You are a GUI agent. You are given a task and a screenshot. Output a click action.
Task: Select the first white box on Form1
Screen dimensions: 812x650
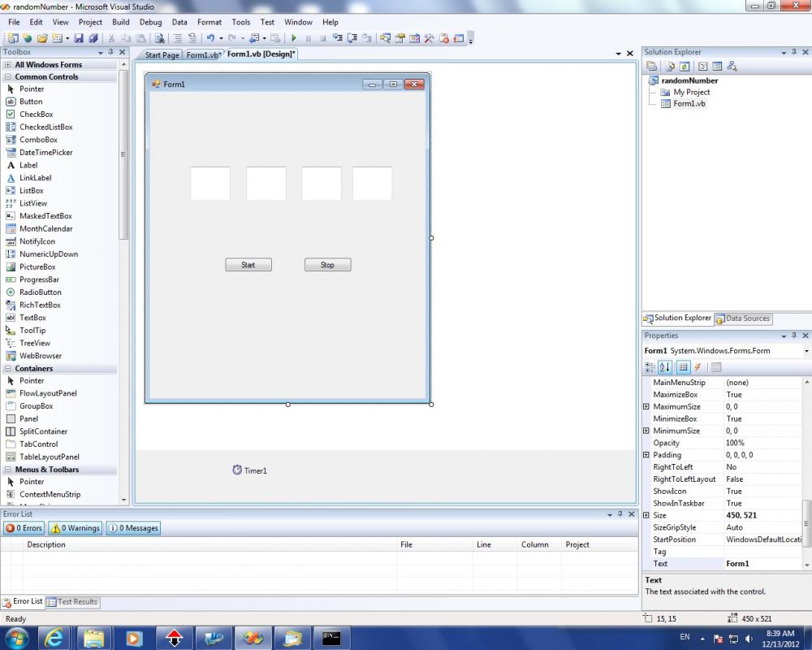(210, 184)
